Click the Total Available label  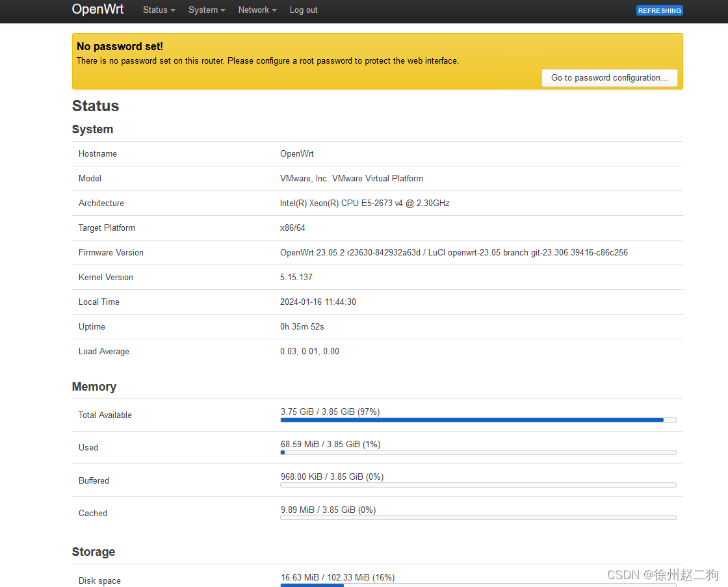[x=105, y=415]
